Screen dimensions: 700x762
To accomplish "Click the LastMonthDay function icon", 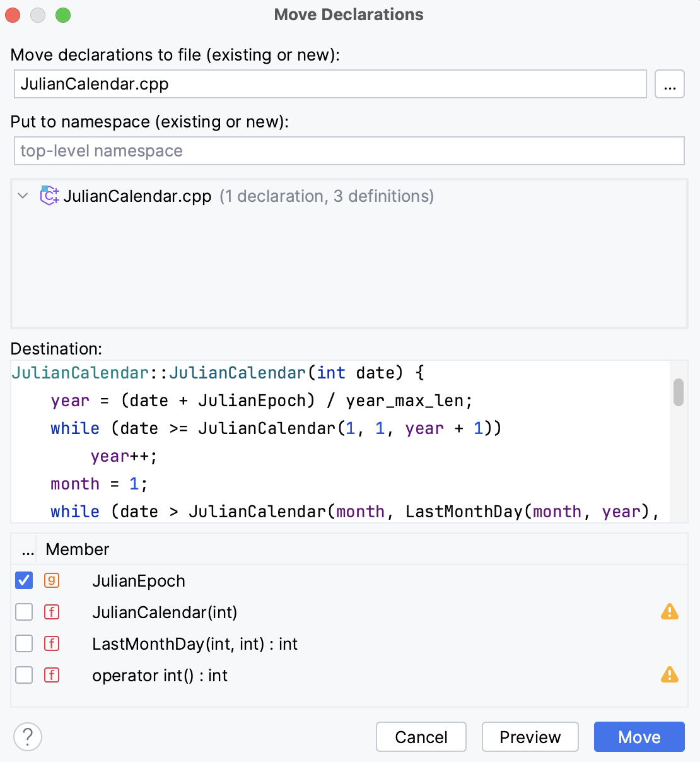I will point(52,643).
